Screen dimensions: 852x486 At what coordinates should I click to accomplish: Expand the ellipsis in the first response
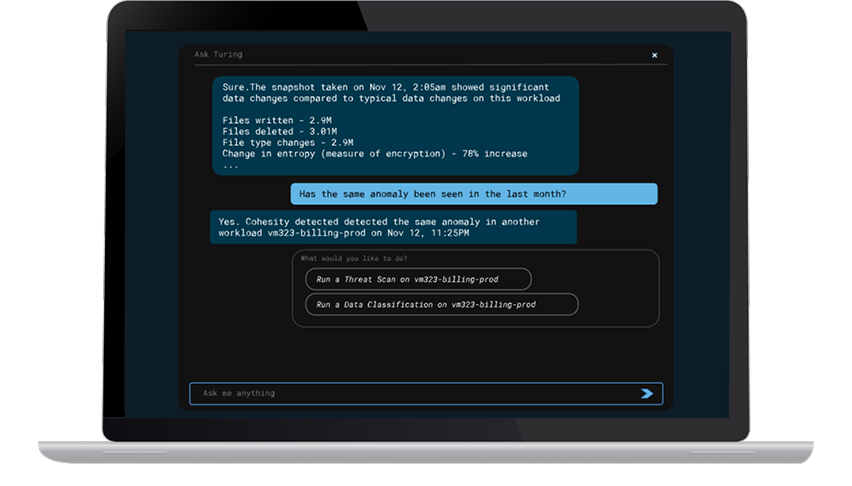tap(231, 165)
